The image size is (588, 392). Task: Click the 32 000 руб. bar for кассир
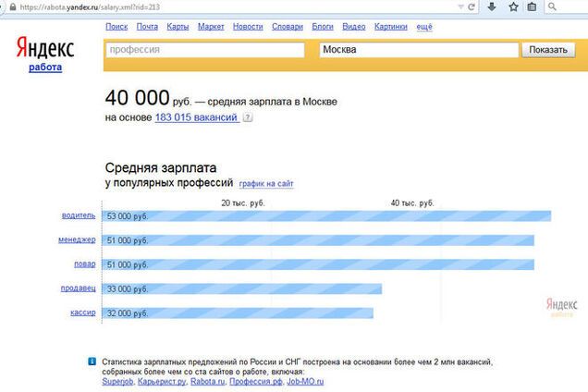click(238, 312)
